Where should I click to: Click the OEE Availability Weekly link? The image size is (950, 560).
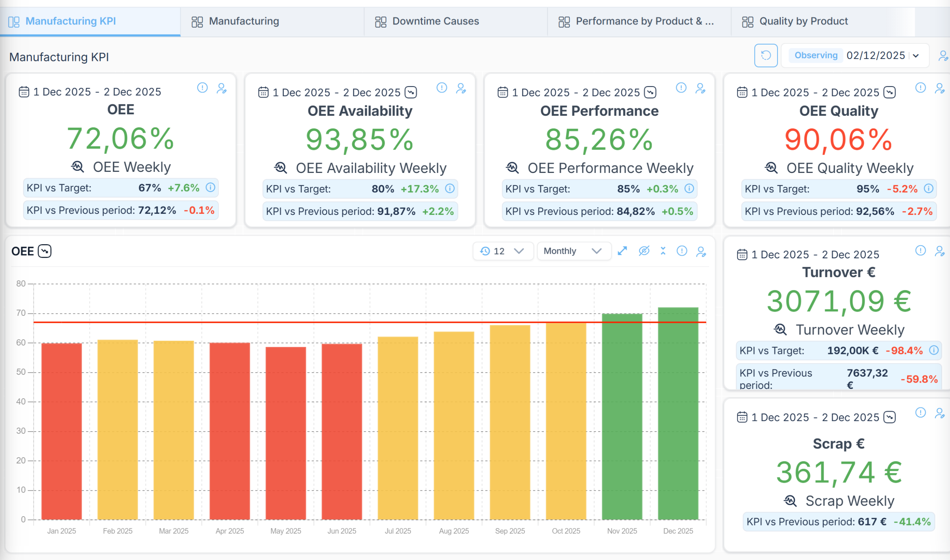371,168
